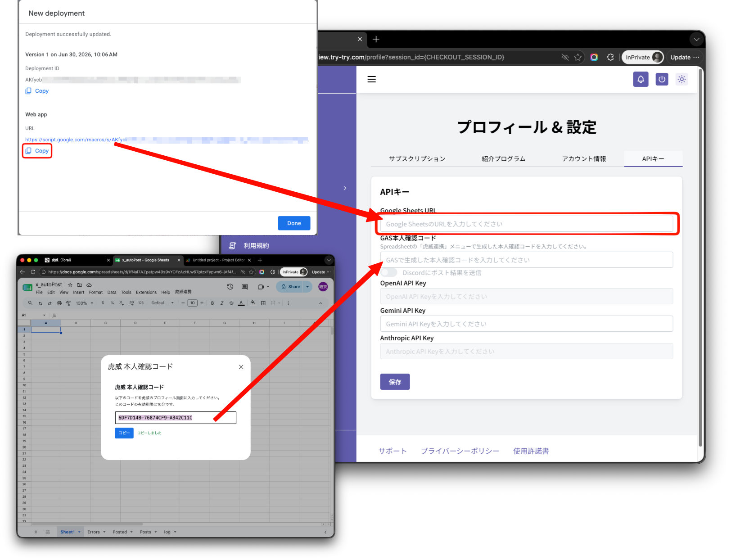Click Redo arrow in Sheets toolbar
The height and width of the screenshot is (560, 731).
pyautogui.click(x=50, y=303)
